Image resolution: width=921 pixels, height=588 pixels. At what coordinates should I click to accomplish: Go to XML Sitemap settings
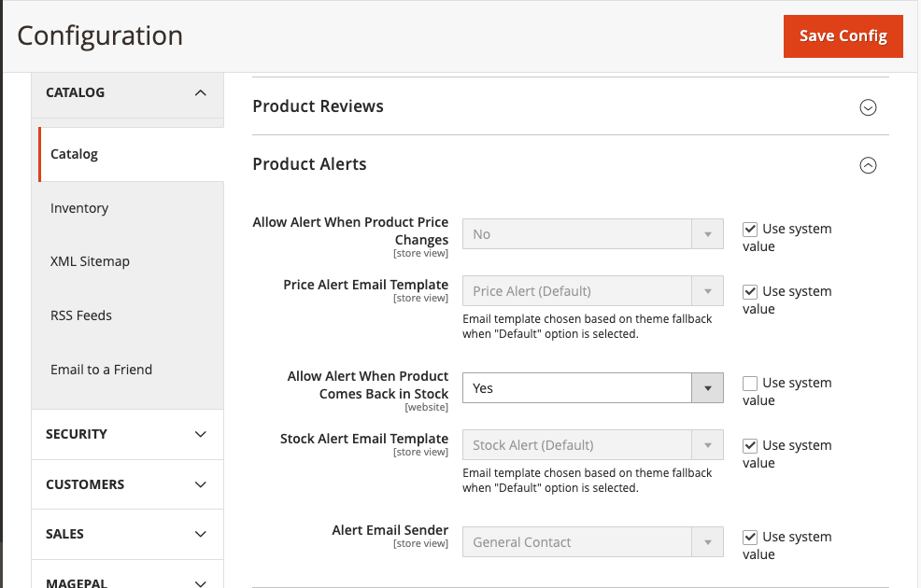pyautogui.click(x=90, y=261)
